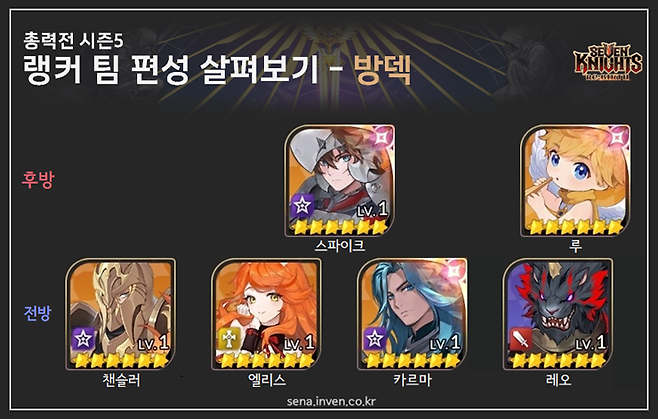Click the red sword class icon on Leo
The image size is (658, 419).
(x=520, y=339)
